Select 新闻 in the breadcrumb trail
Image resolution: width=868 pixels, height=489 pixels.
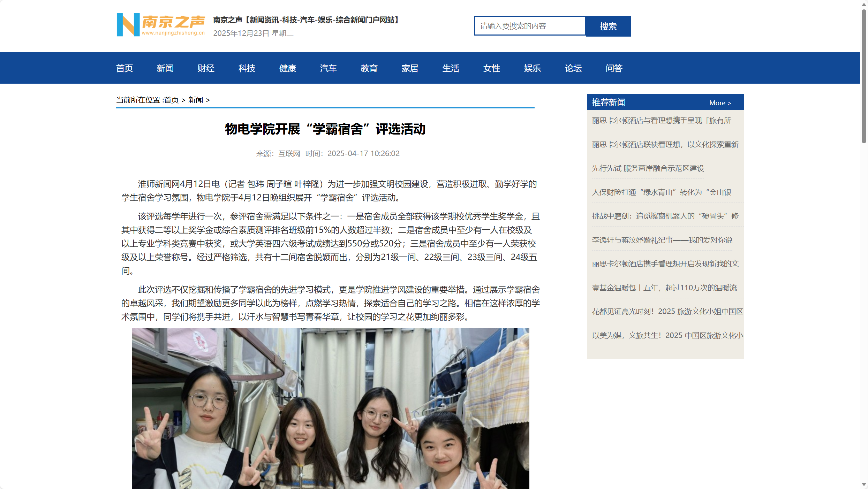[x=195, y=100]
